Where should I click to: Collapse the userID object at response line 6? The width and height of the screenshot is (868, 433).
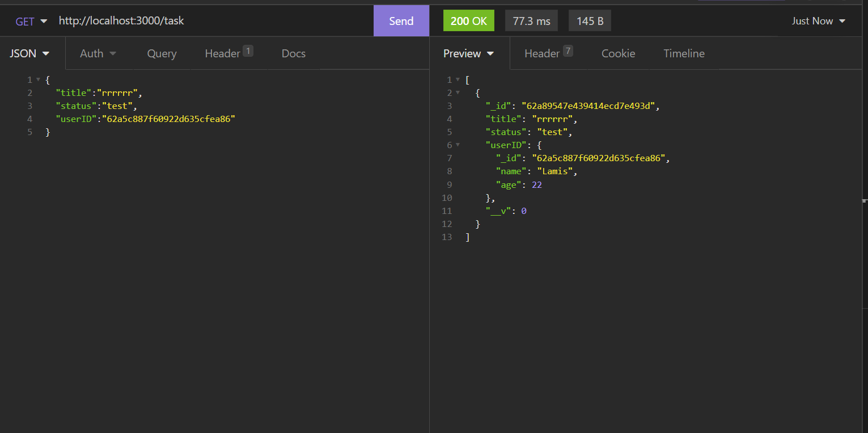pos(458,145)
